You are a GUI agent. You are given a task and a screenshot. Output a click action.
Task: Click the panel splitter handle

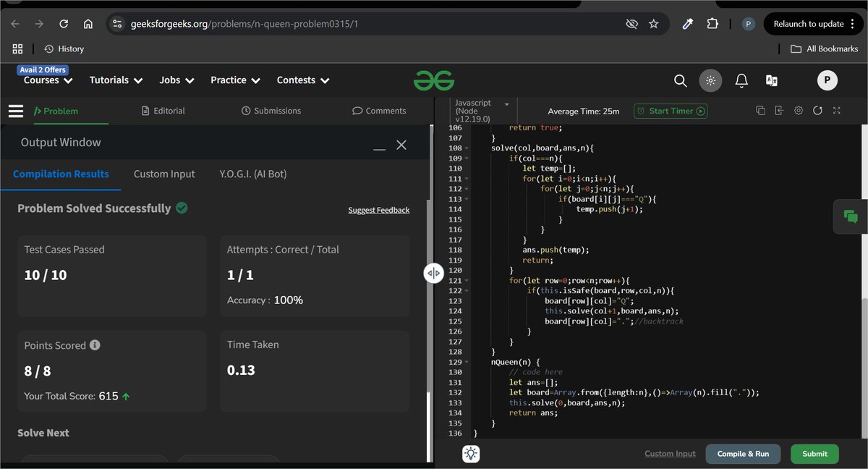pos(433,273)
